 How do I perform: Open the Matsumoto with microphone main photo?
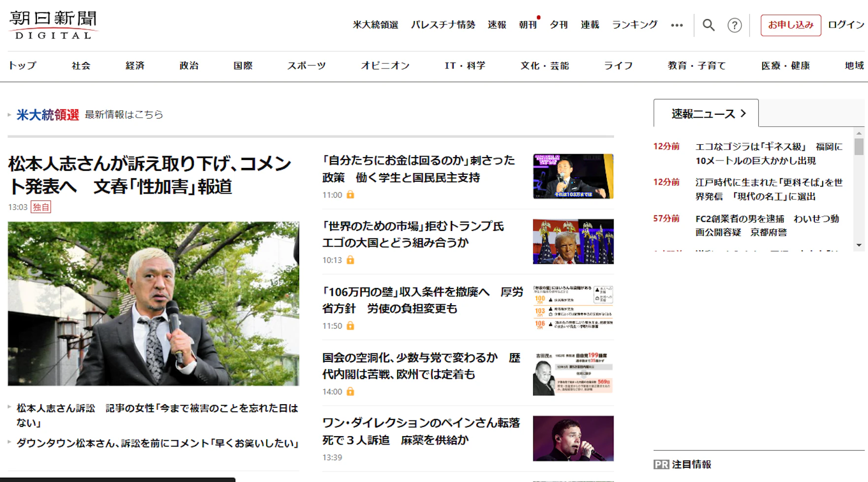pos(154,303)
